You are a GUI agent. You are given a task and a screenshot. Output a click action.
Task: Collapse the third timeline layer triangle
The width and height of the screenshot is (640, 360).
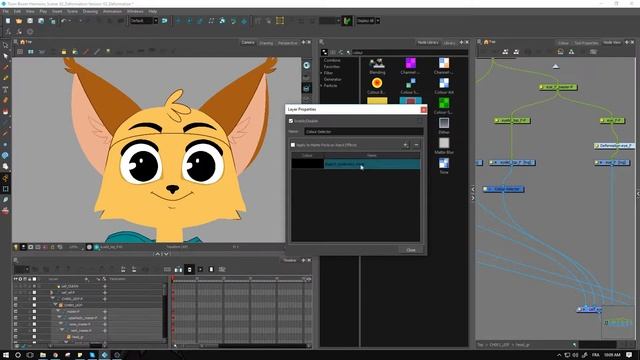[53, 299]
